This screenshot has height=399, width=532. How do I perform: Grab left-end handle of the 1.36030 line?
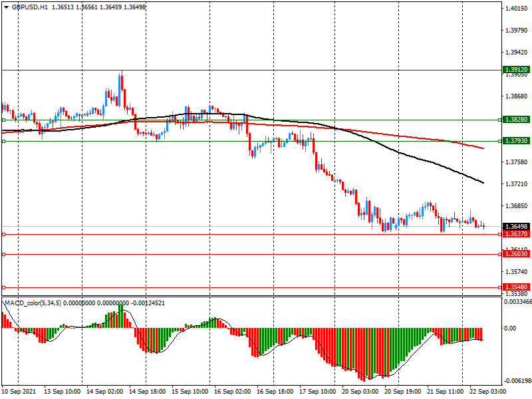pyautogui.click(x=4, y=255)
